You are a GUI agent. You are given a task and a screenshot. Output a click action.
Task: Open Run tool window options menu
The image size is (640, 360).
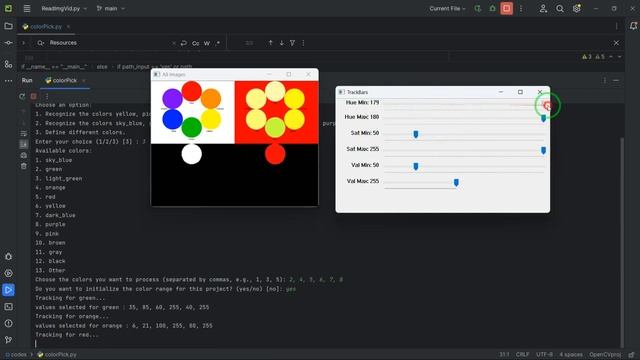pyautogui.click(x=604, y=80)
